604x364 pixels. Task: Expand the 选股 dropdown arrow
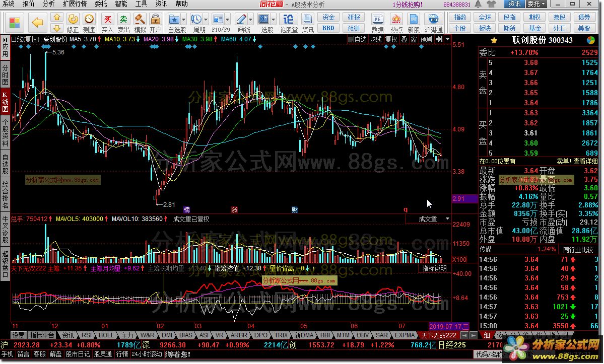click(x=273, y=19)
